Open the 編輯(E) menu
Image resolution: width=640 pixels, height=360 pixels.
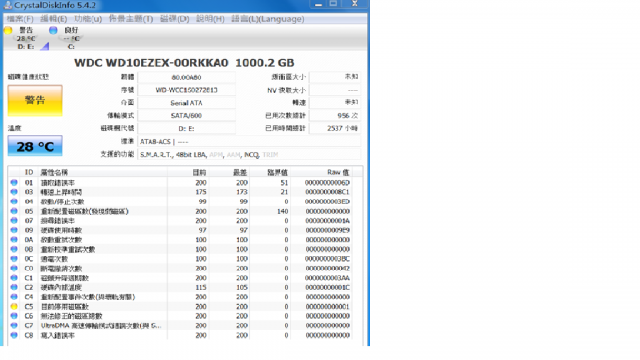(53, 19)
